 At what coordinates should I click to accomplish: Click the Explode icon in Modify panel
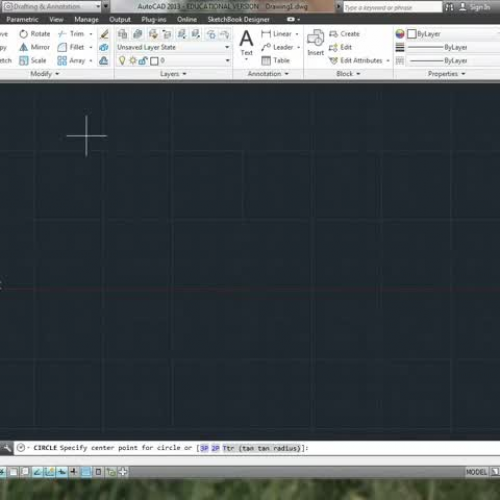point(104,47)
